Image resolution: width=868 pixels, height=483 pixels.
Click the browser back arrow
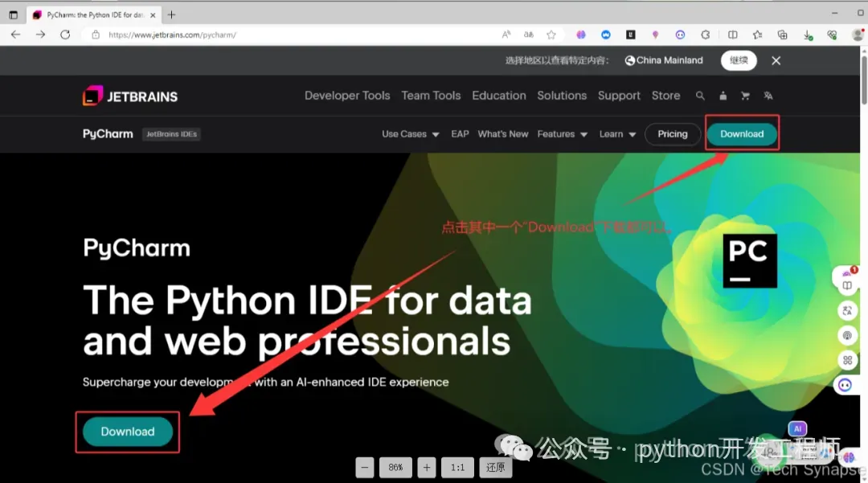[15, 35]
